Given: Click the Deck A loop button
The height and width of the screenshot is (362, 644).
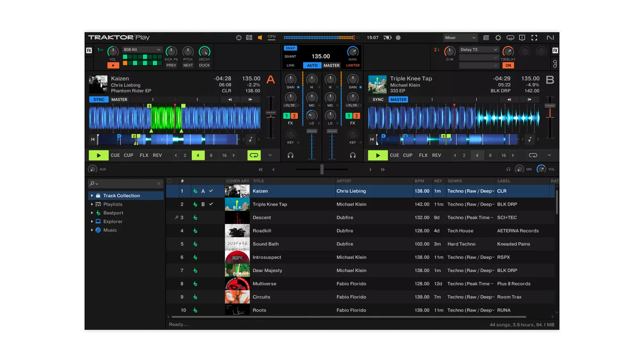Looking at the screenshot, I should pos(254,156).
